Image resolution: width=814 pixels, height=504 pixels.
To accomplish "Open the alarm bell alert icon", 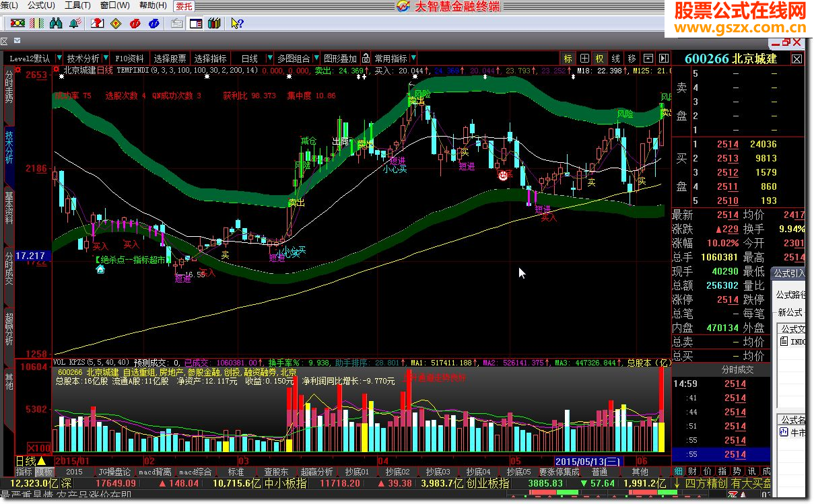I will tap(75, 24).
